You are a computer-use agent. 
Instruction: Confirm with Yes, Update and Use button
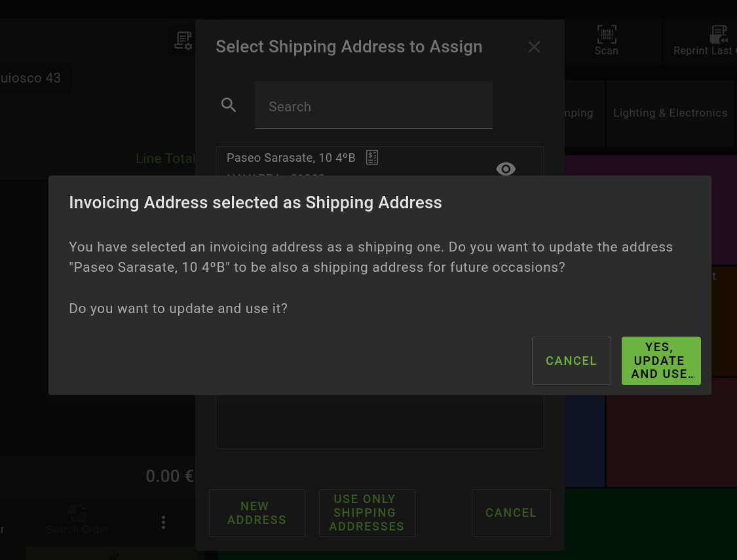(x=660, y=361)
